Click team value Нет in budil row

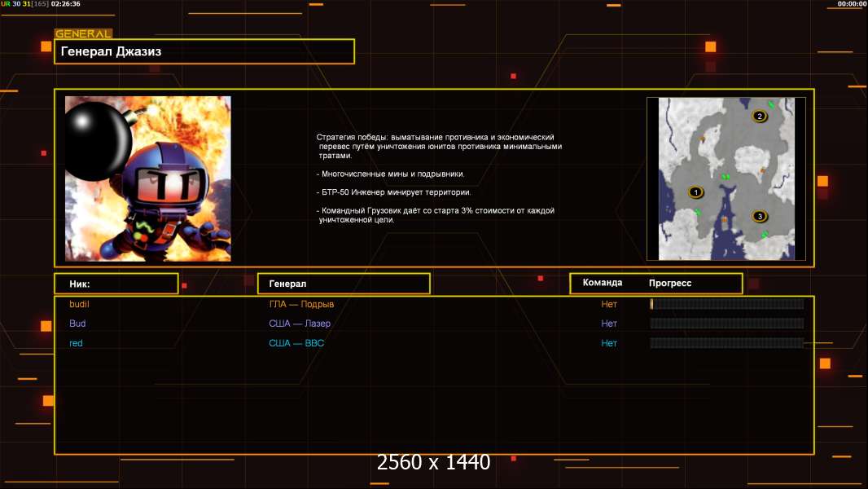click(609, 304)
